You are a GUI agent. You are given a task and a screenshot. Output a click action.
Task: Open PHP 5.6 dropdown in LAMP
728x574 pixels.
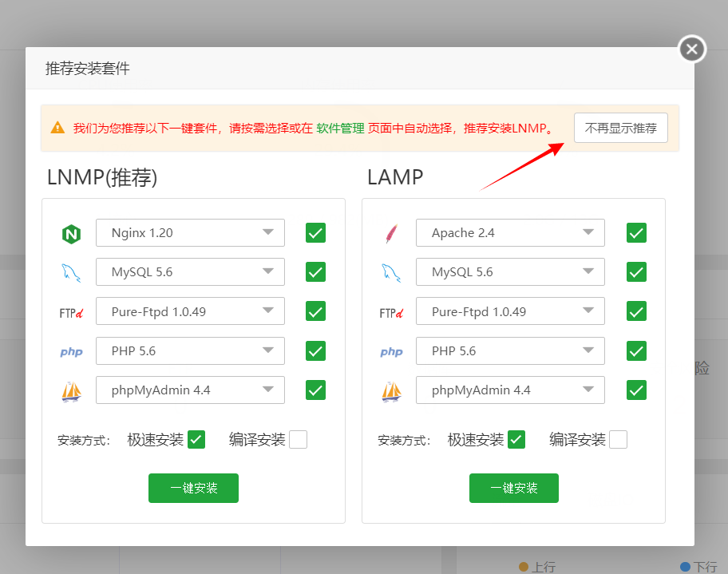tap(510, 350)
